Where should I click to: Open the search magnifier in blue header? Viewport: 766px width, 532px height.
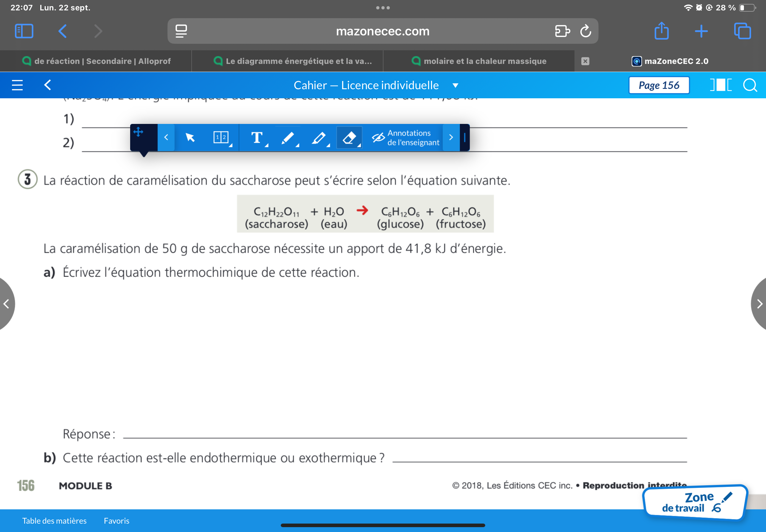click(x=750, y=85)
